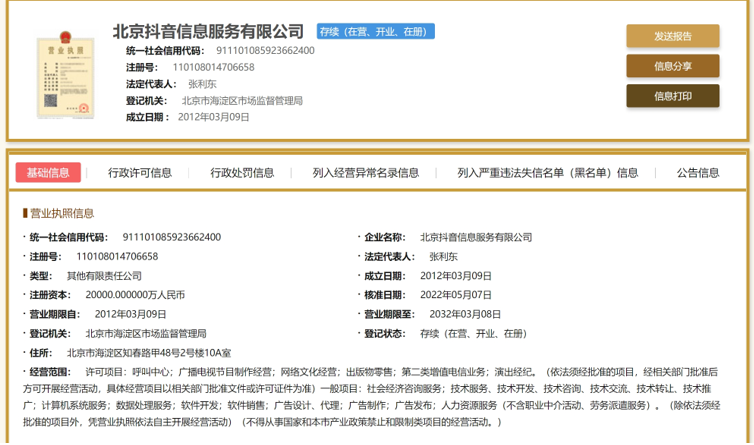754x445 pixels.
Task: Go to 列入经营异常名录信息 tab
Action: [366, 173]
